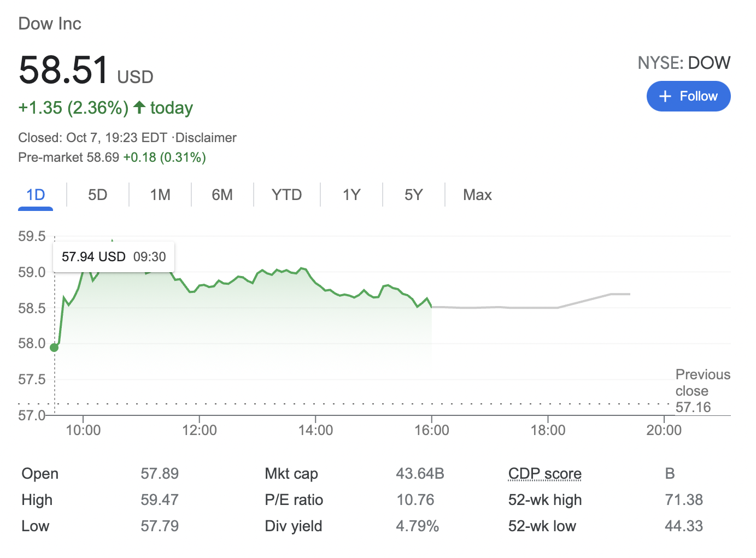Open the Disclaimer link
756x558 pixels.
[206, 138]
